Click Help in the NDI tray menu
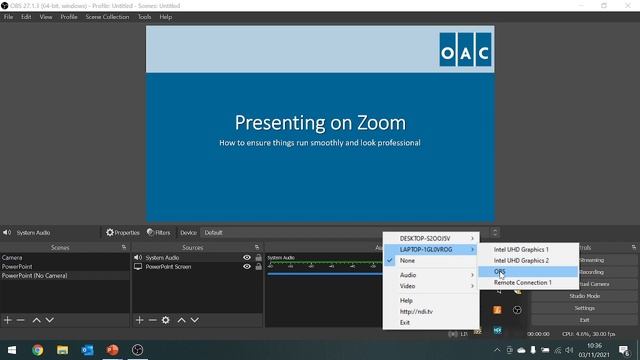 [431, 300]
